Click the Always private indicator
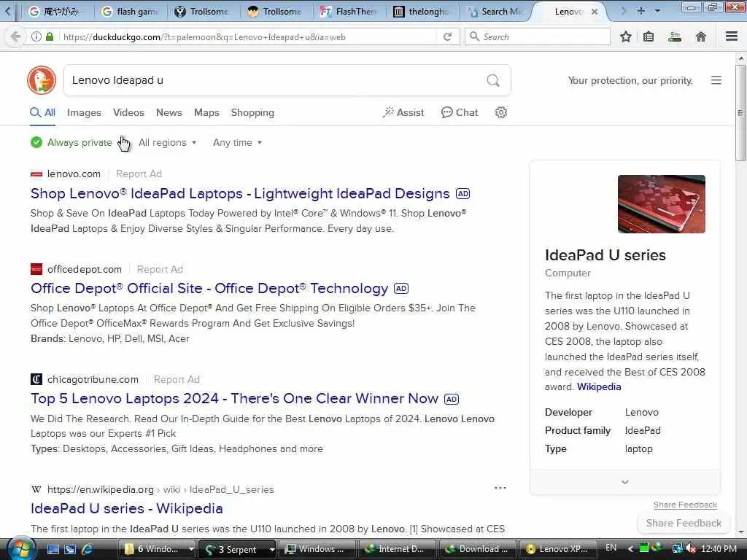747x560 pixels. [x=71, y=142]
